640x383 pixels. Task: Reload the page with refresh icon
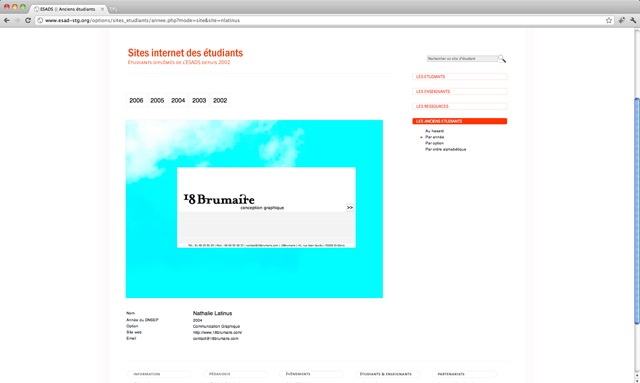[28, 20]
